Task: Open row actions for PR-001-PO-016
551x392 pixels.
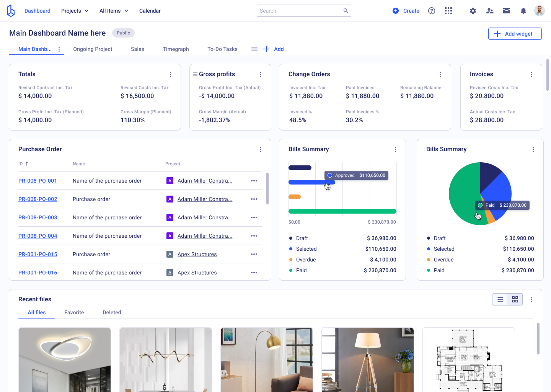Action: click(254, 273)
